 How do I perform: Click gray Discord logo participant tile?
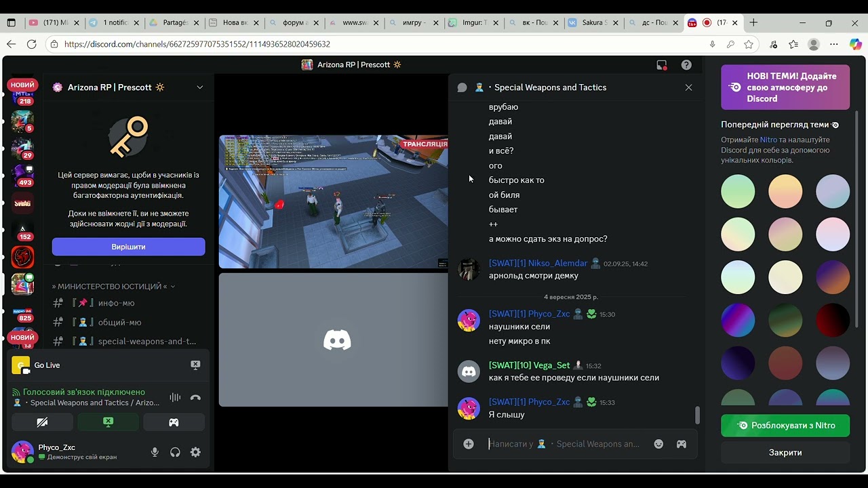333,340
